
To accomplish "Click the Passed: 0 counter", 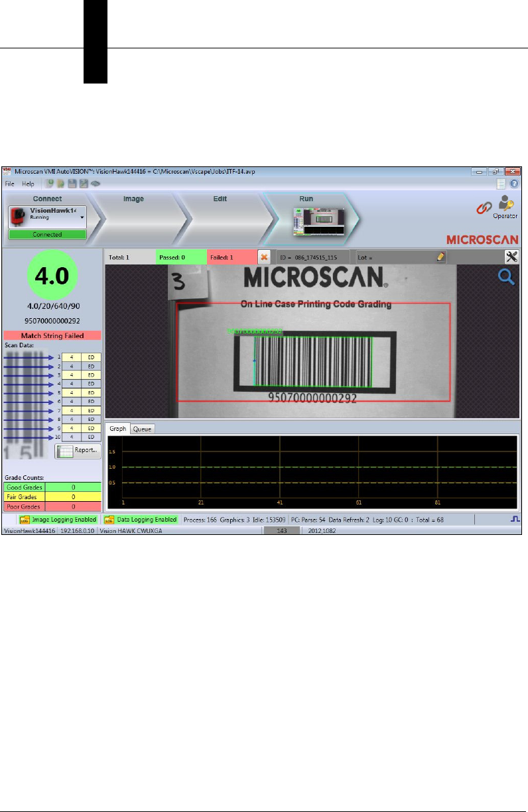I will [181, 257].
